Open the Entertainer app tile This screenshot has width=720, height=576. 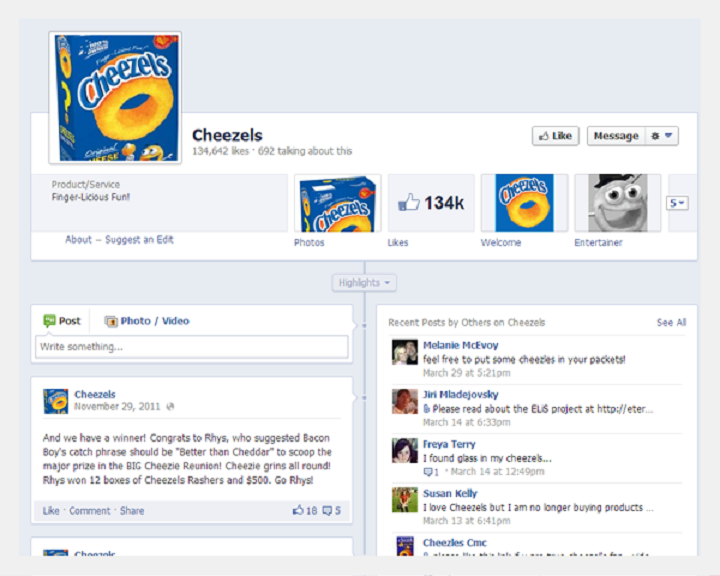coord(618,203)
